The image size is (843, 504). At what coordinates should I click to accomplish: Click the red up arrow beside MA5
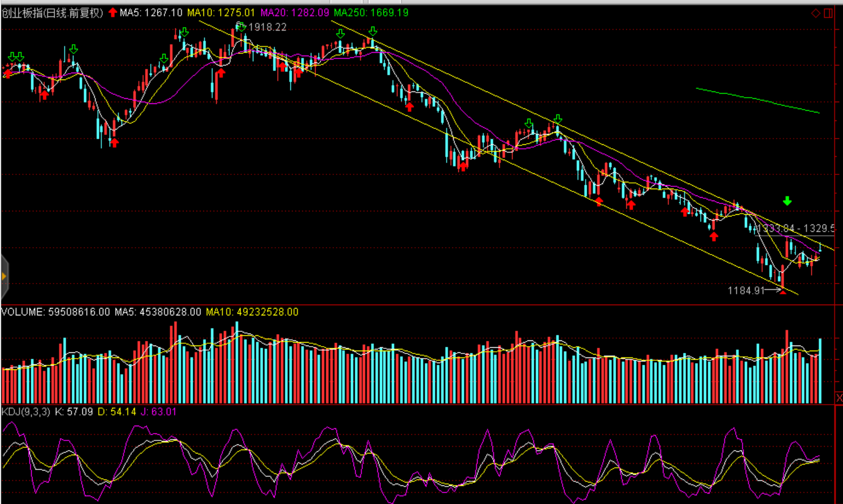(x=113, y=13)
